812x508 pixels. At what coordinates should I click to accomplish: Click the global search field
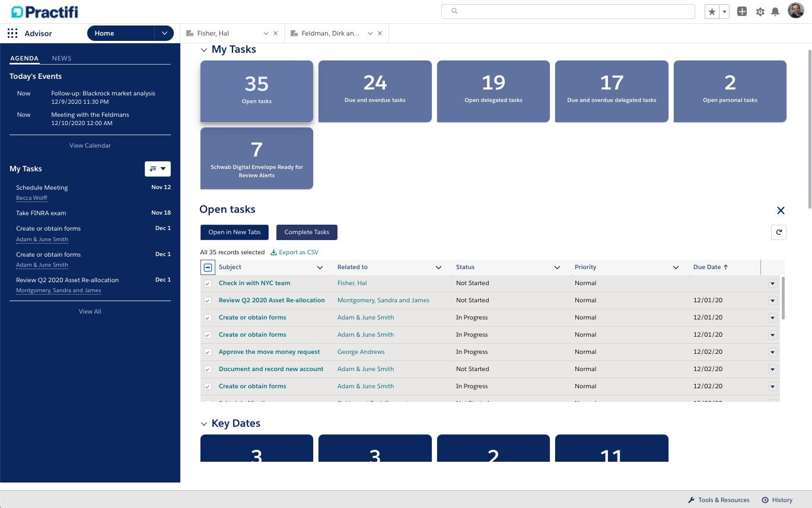tap(568, 11)
